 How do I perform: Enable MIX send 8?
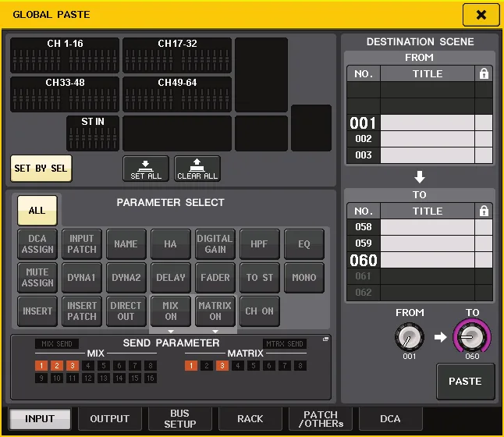[151, 366]
